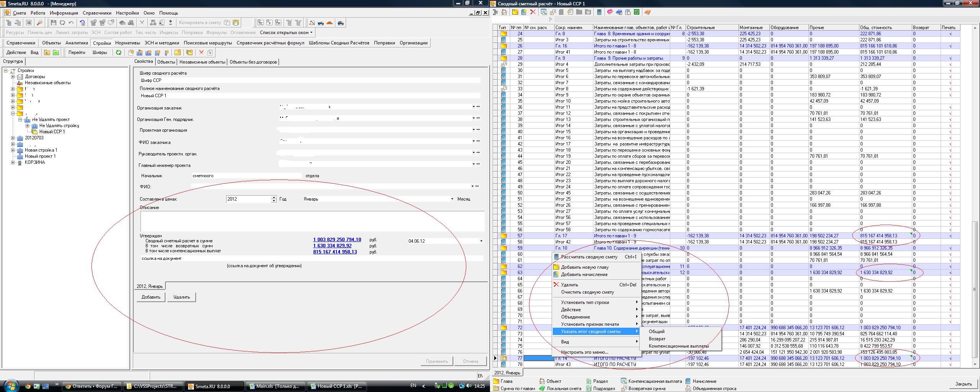Choose Добавить новую главу in context menu

(x=596, y=267)
